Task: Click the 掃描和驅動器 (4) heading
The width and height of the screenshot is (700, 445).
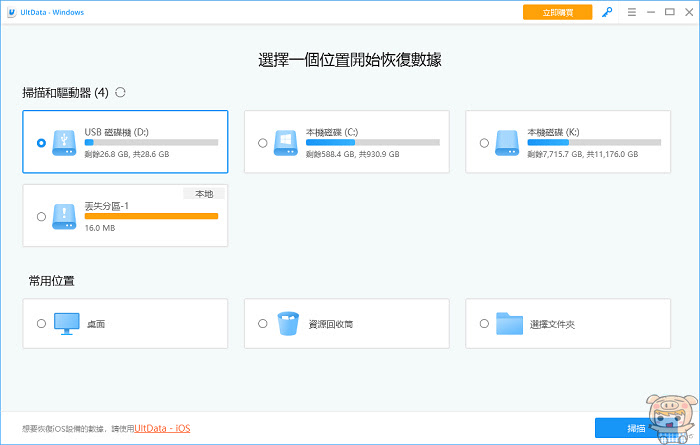Action: [x=65, y=93]
